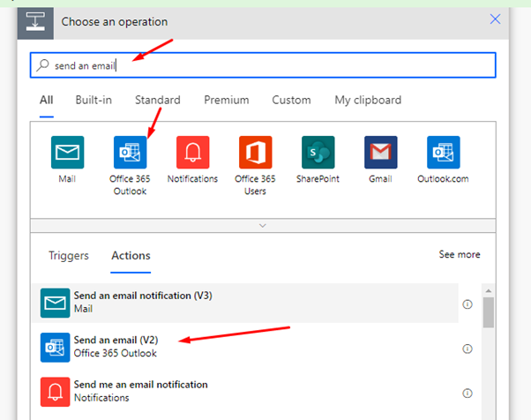Show info for Send an email (V2)
The image size is (531, 420).
click(x=467, y=349)
